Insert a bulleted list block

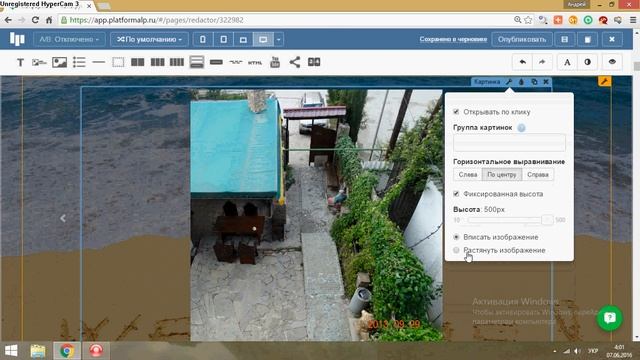79,62
